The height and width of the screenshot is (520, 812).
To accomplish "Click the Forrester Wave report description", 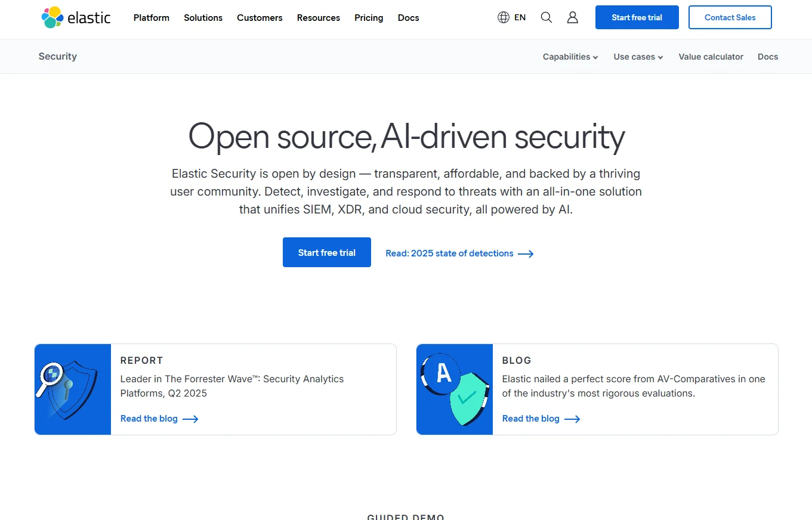I will pos(232,386).
